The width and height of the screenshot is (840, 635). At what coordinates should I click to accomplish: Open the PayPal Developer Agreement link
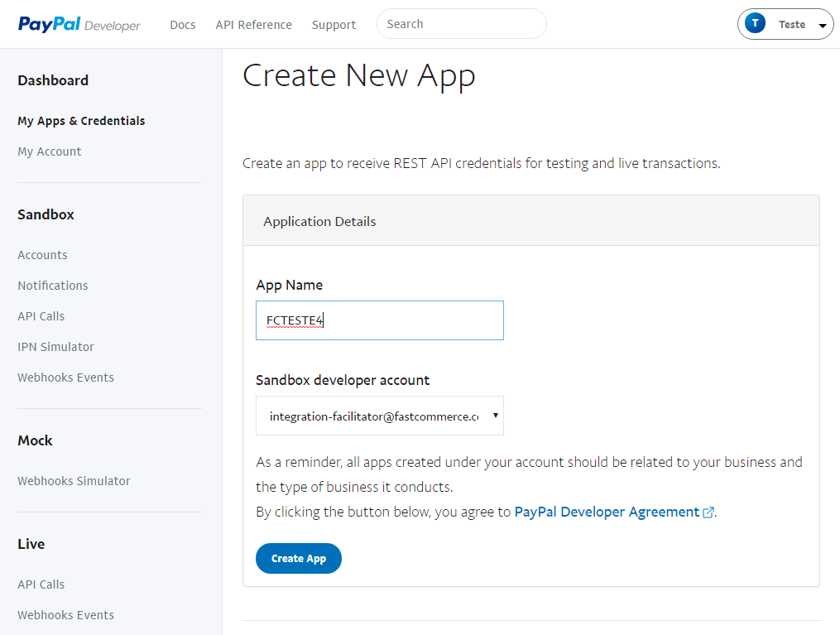pos(607,512)
